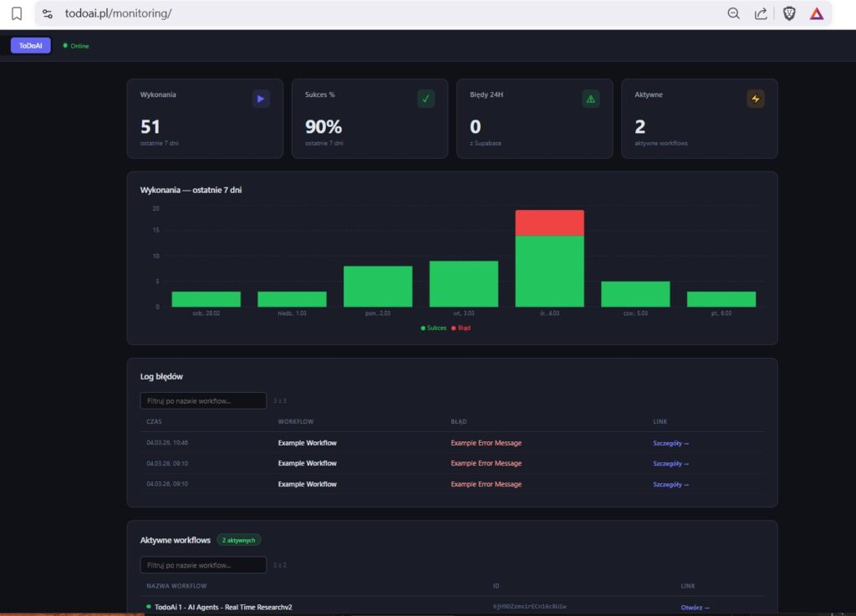Image resolution: width=856 pixels, height=616 pixels.
Task: Focus the Aktywne workflows filter field
Action: point(203,565)
